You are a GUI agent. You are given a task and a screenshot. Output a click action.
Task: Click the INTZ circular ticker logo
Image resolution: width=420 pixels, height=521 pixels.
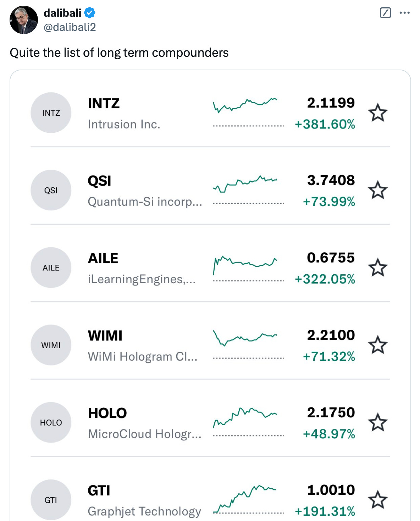pyautogui.click(x=51, y=113)
